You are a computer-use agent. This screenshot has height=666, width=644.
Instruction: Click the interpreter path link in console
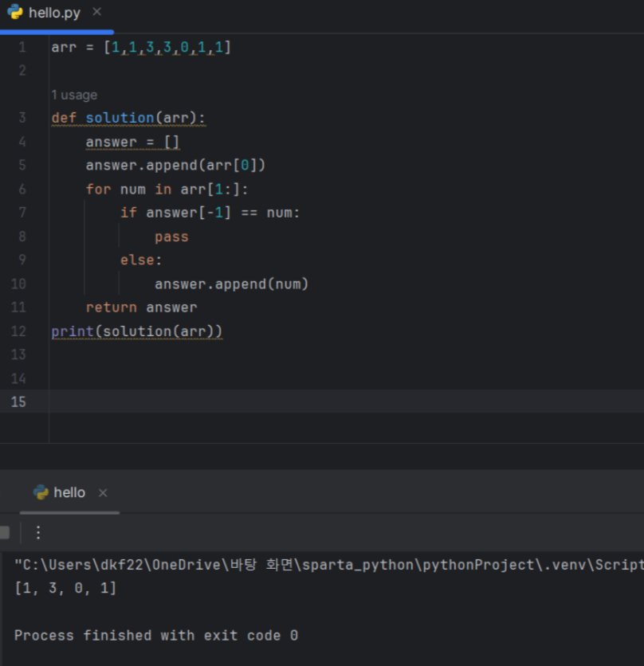pos(329,565)
